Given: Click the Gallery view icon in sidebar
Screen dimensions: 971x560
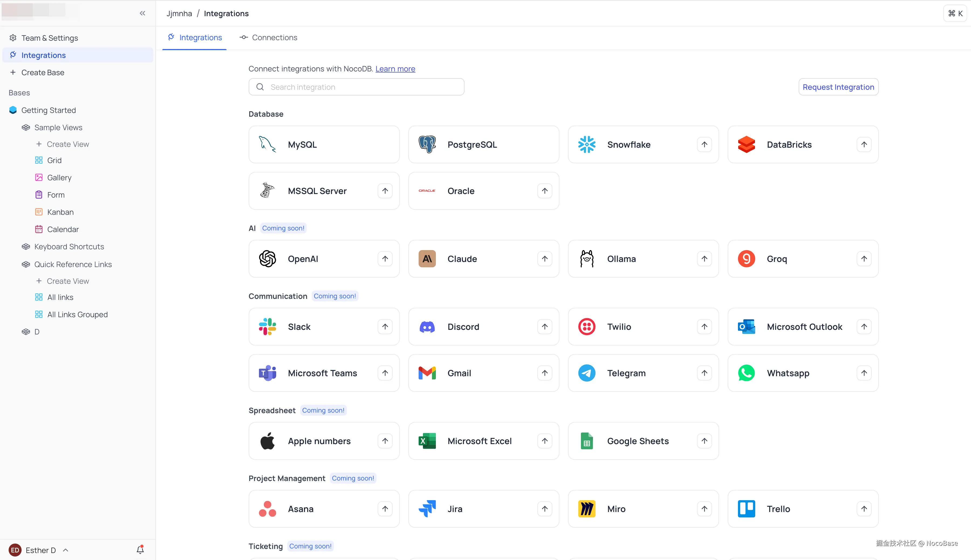Looking at the screenshot, I should [39, 177].
